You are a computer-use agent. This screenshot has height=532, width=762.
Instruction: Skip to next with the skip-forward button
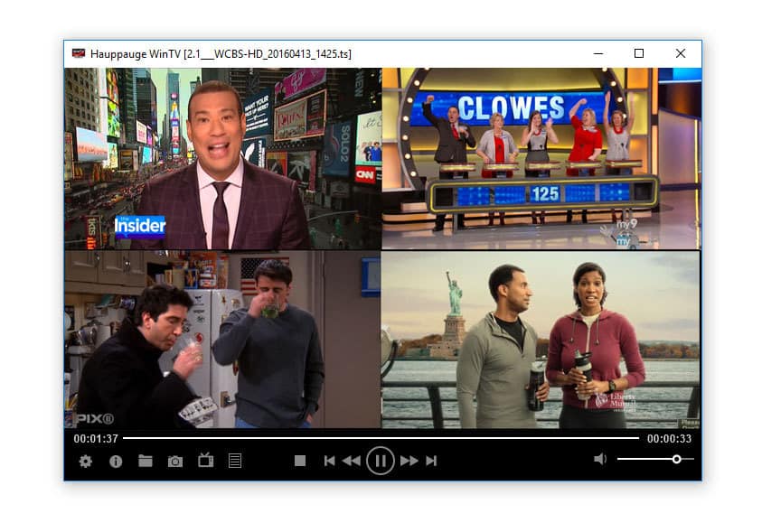(x=431, y=461)
